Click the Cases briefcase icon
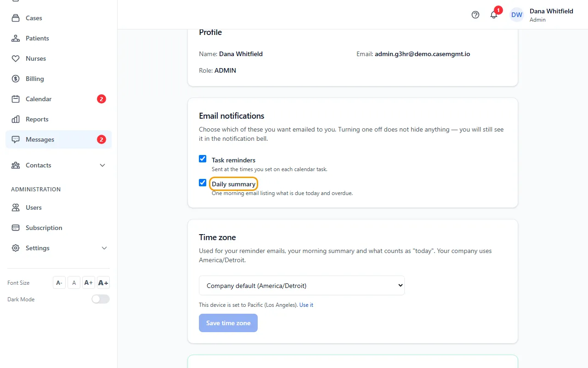Image resolution: width=588 pixels, height=368 pixels. (16, 18)
